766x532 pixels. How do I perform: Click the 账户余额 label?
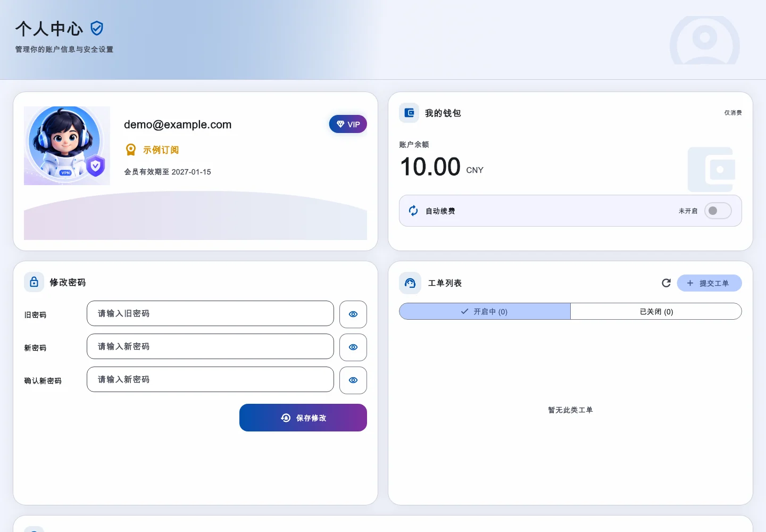click(x=414, y=145)
